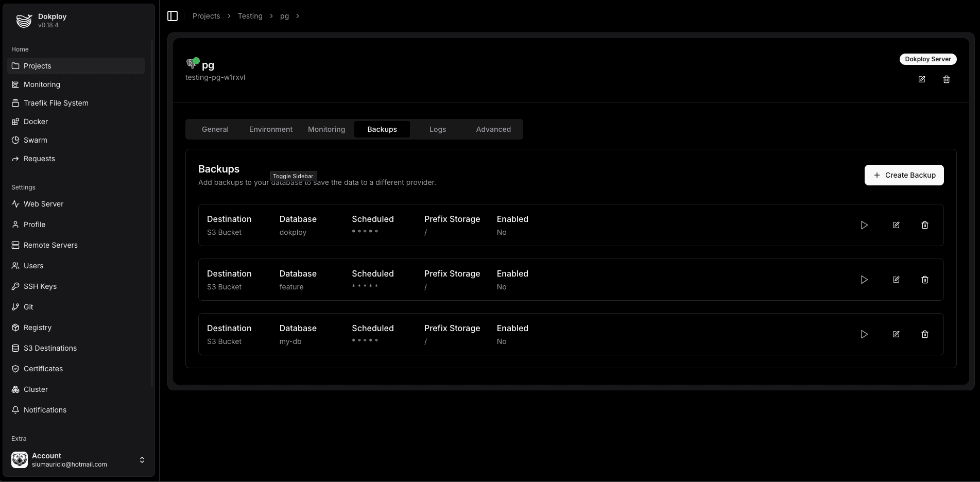Open the Swarm page
The width and height of the screenshot is (980, 482).
pyautogui.click(x=76, y=140)
